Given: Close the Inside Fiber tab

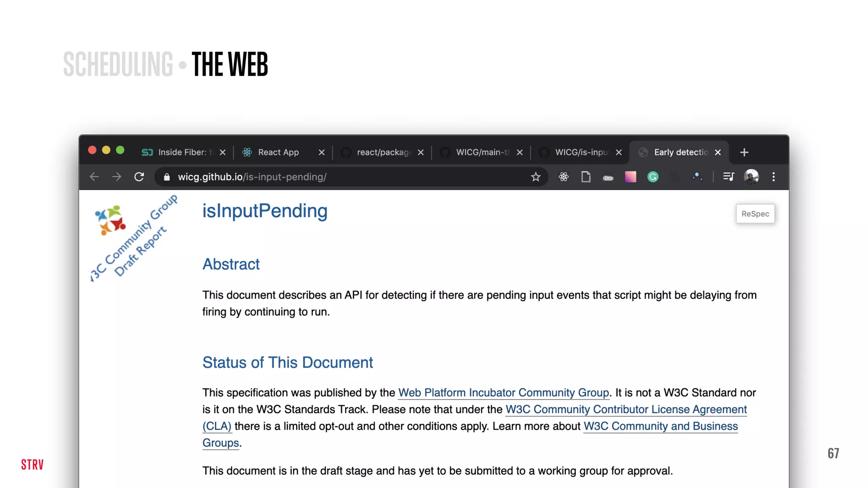Looking at the screenshot, I should click(223, 152).
